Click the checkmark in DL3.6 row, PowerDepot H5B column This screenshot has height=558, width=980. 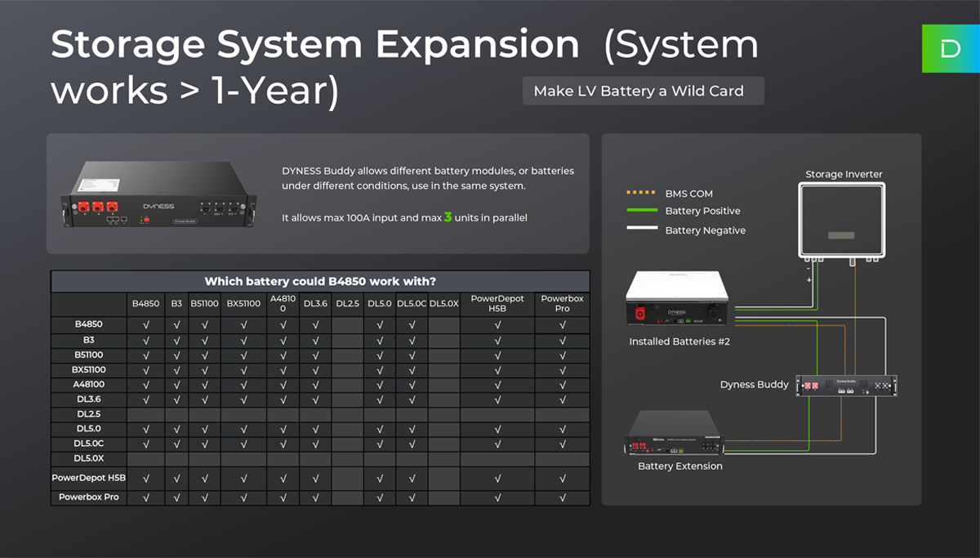coord(497,400)
